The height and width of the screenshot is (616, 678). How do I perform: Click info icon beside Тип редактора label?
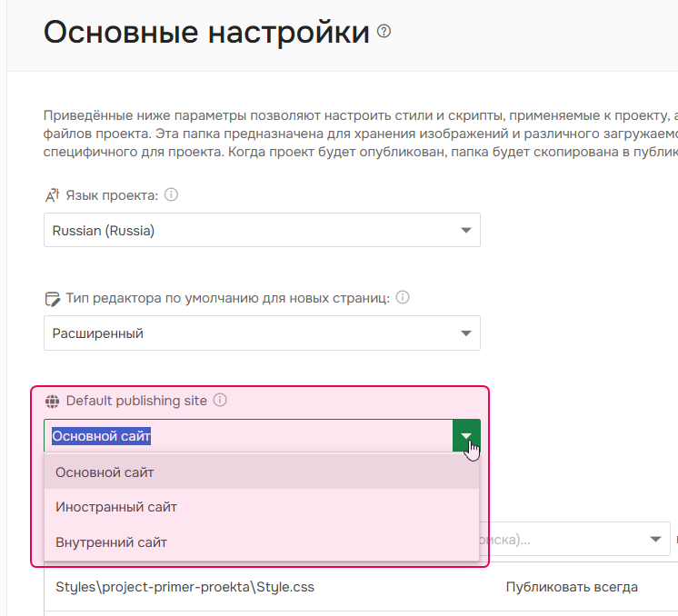[x=403, y=297]
